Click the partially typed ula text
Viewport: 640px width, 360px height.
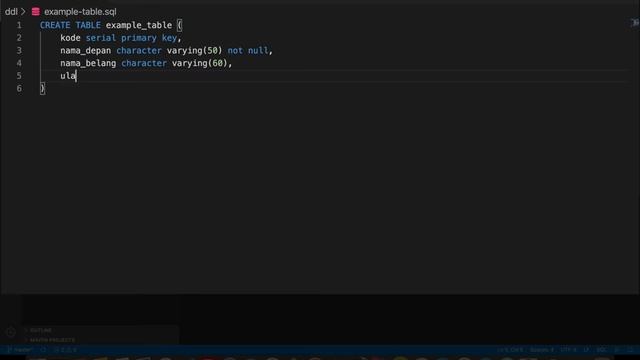pyautogui.click(x=68, y=76)
